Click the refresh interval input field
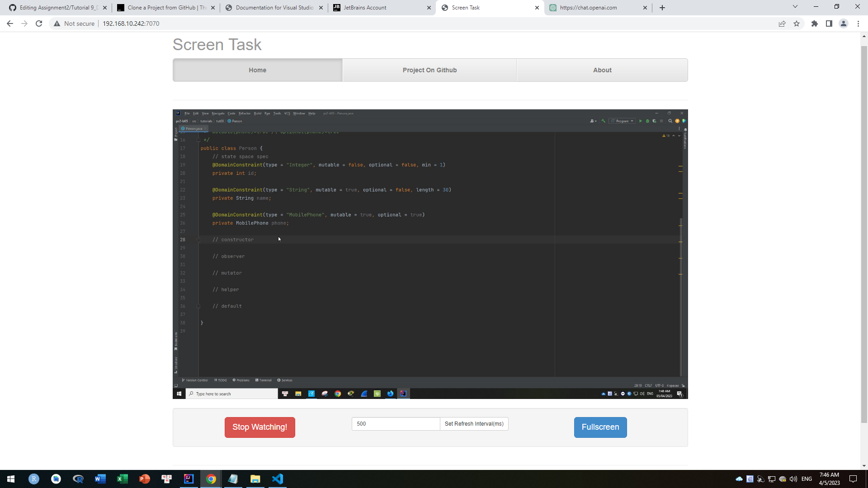The image size is (868, 488). [396, 424]
